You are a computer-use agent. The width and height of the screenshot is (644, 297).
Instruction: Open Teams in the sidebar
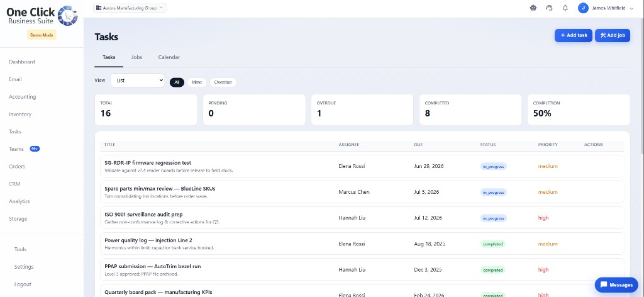(x=16, y=149)
